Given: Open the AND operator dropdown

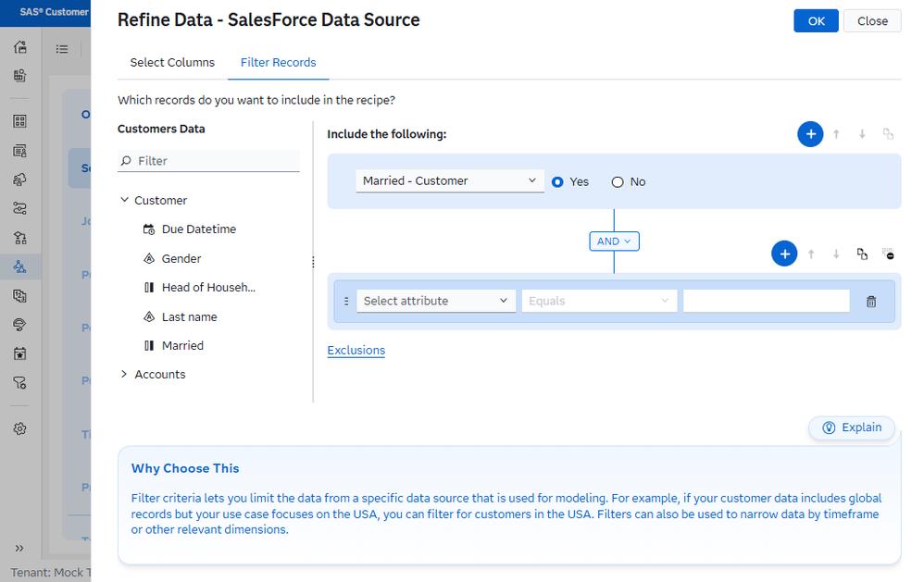Looking at the screenshot, I should [x=614, y=241].
